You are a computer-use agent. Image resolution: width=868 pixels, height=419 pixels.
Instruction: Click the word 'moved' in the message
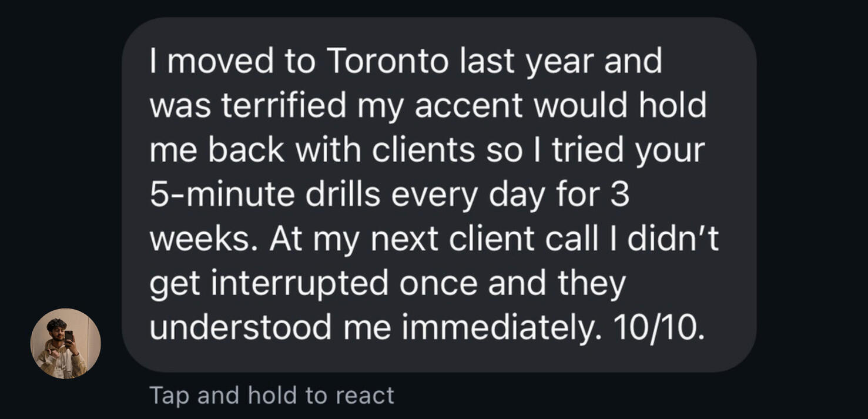221,61
